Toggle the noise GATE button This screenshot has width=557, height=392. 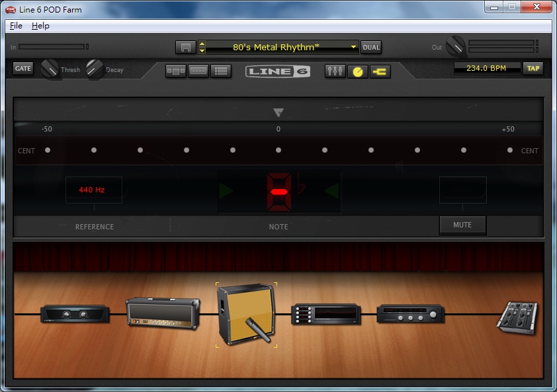point(23,68)
